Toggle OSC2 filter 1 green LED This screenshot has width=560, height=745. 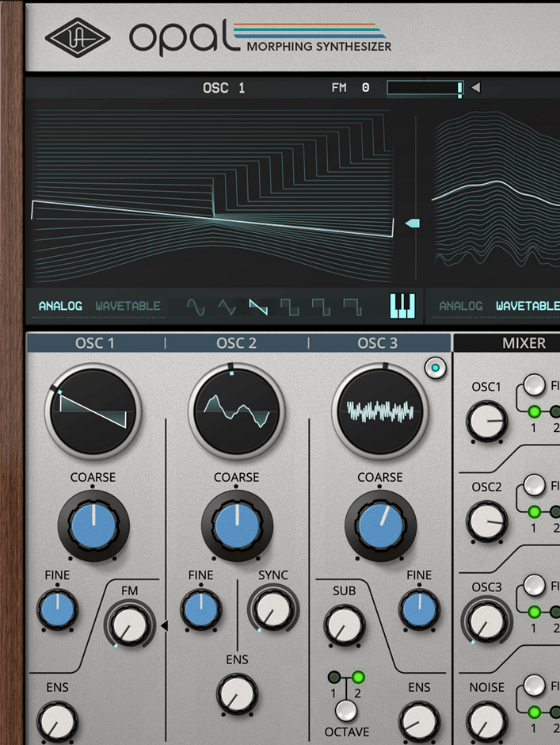tap(534, 512)
